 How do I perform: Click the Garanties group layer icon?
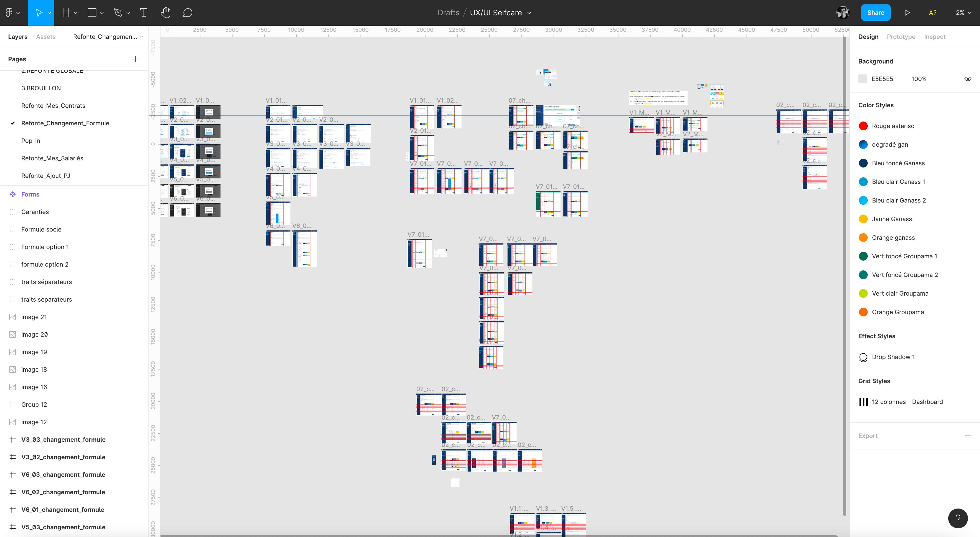point(13,212)
